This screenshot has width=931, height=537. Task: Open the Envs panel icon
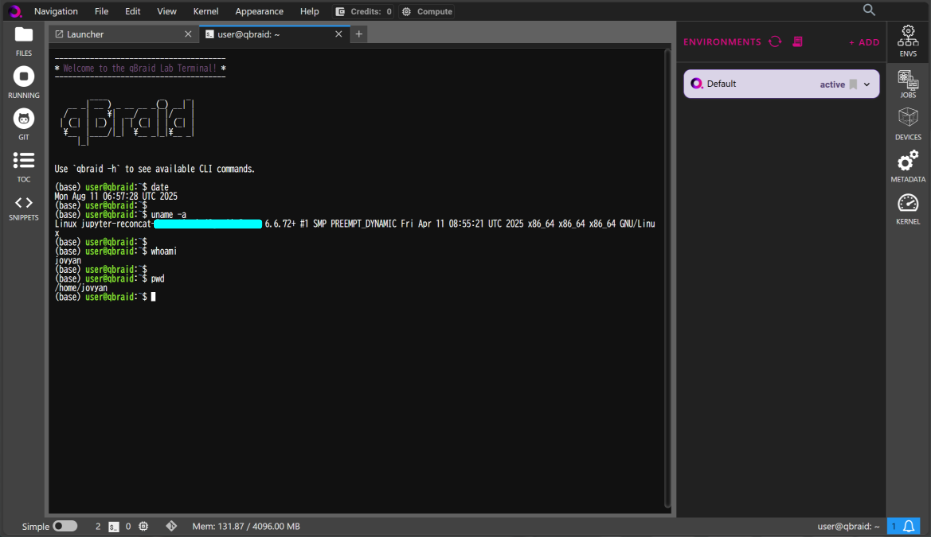pos(908,41)
